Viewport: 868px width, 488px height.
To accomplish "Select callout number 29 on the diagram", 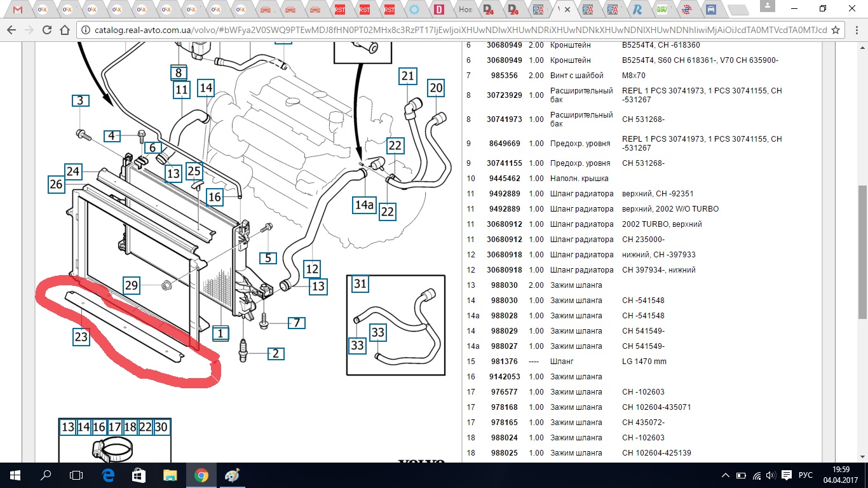I will [131, 285].
